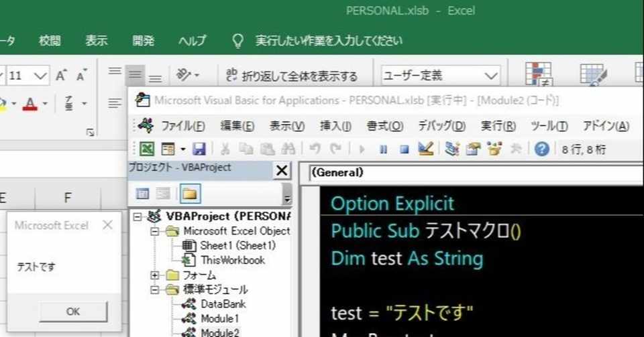Select ThisWorkbook in project tree
644x337 pixels.
[233, 260]
